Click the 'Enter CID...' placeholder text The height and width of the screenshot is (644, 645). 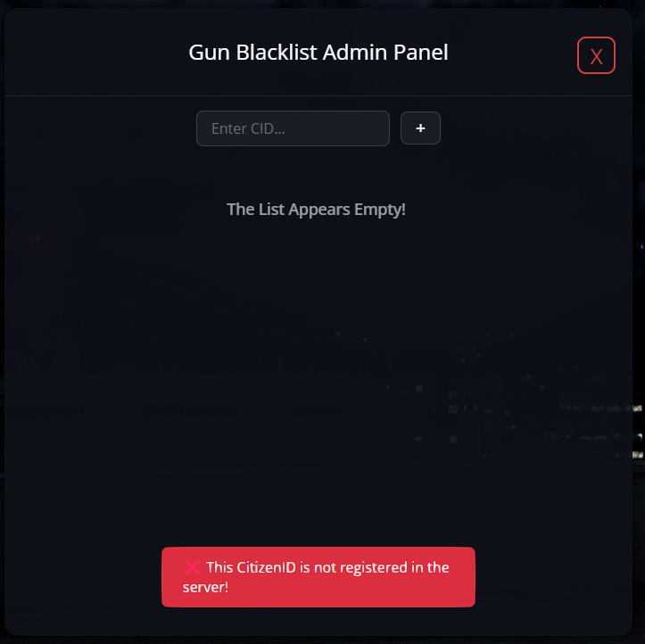coord(248,128)
